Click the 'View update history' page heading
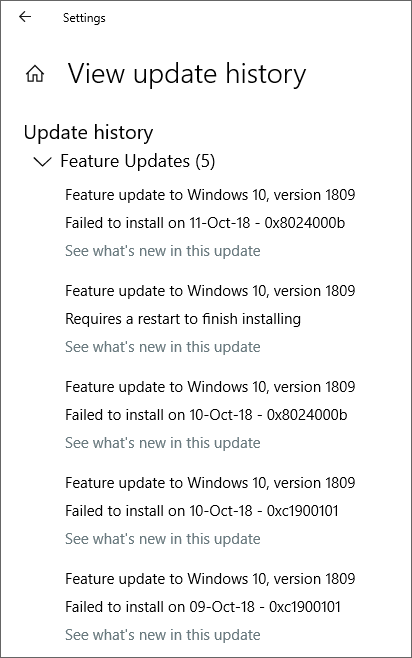 pos(187,74)
